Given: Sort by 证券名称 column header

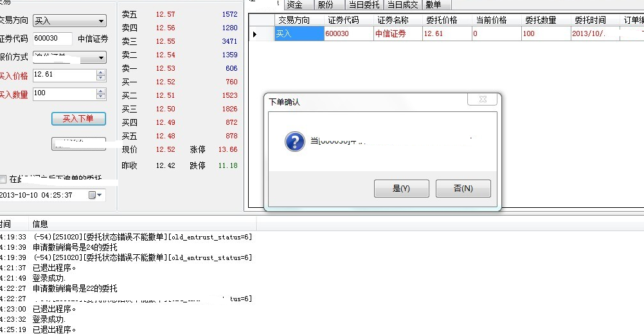Looking at the screenshot, I should 398,20.
